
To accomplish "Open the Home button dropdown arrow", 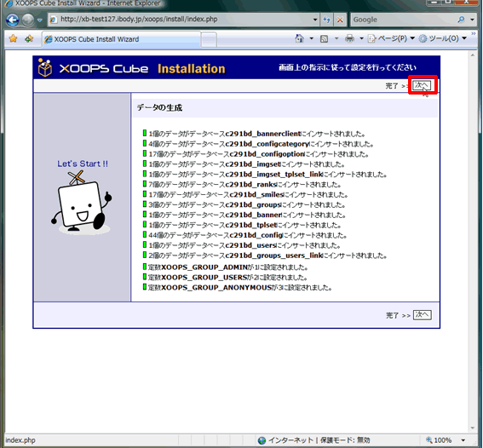I will [312, 38].
